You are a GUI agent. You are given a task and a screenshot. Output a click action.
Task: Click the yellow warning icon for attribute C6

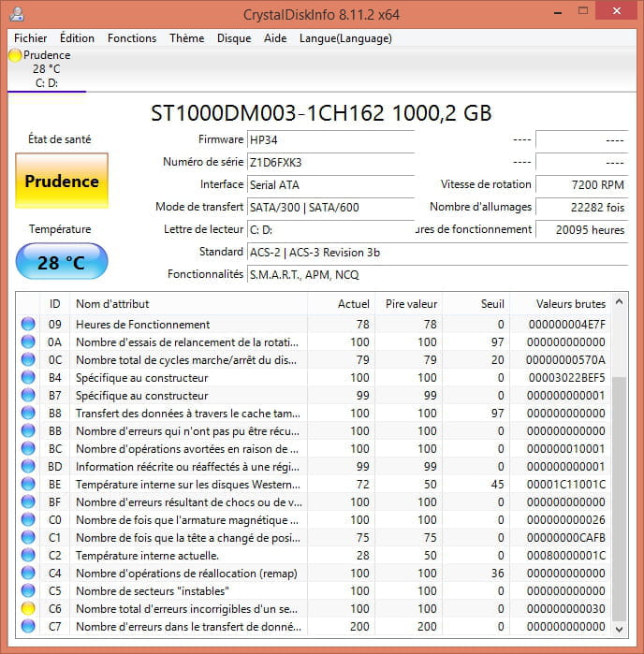pyautogui.click(x=28, y=608)
